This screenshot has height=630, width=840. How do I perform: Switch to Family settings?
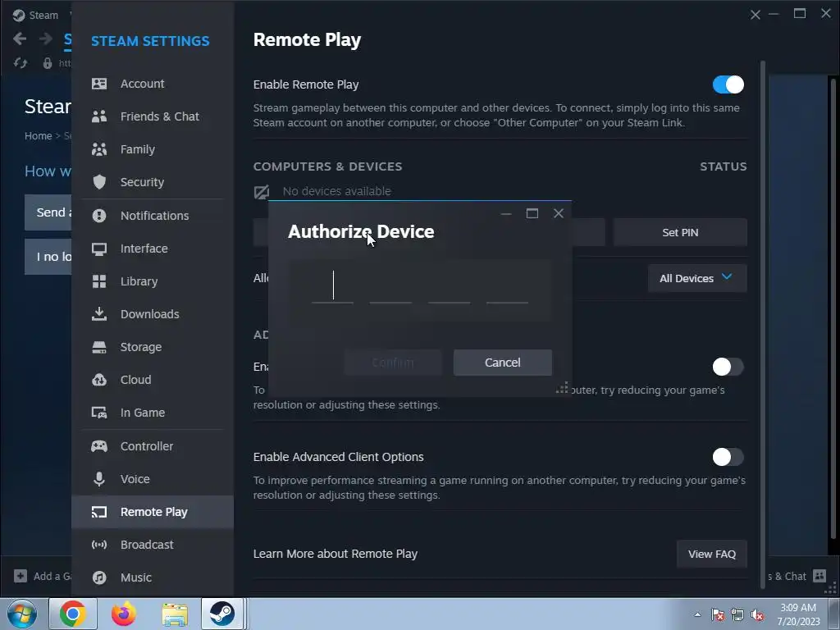click(x=153, y=149)
